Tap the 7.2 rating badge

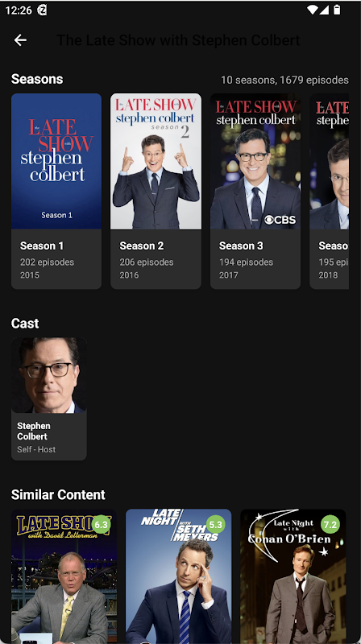pos(330,525)
